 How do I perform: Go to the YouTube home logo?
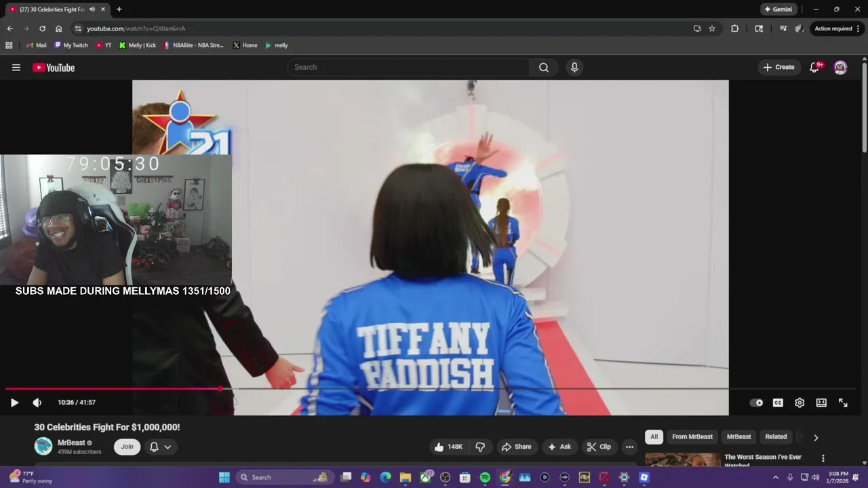(x=54, y=67)
